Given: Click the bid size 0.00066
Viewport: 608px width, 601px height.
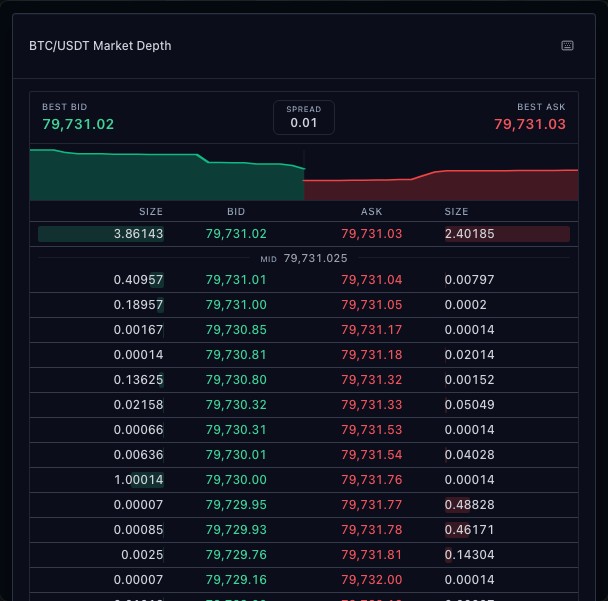Looking at the screenshot, I should pos(138,430).
